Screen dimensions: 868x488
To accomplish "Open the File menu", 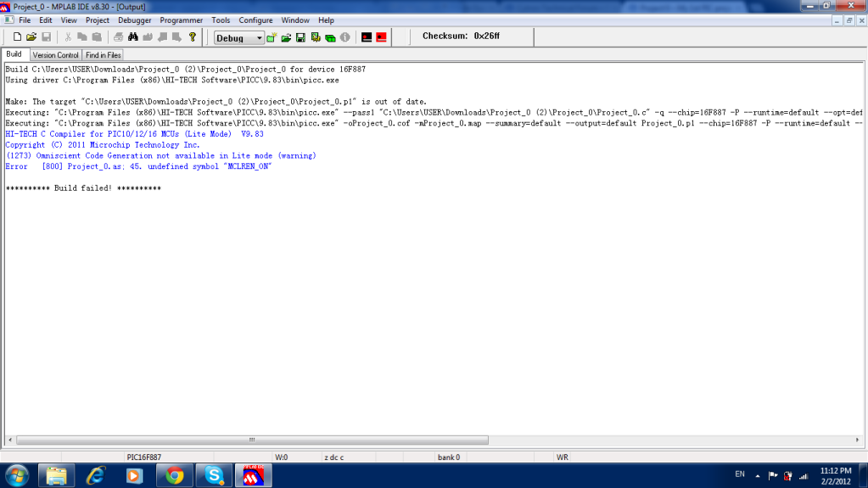I will coord(25,20).
